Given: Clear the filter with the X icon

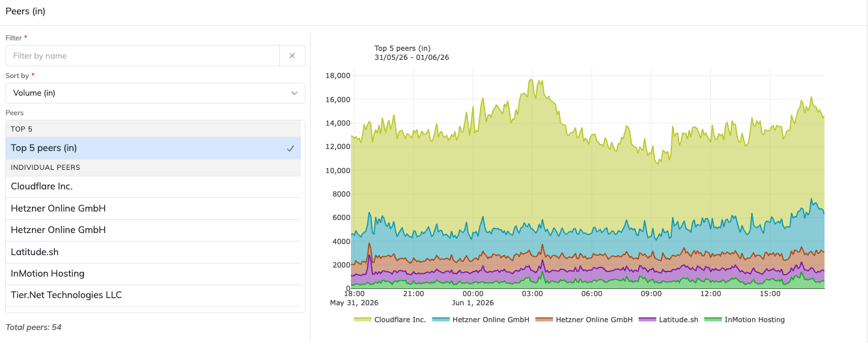Looking at the screenshot, I should click(x=292, y=56).
